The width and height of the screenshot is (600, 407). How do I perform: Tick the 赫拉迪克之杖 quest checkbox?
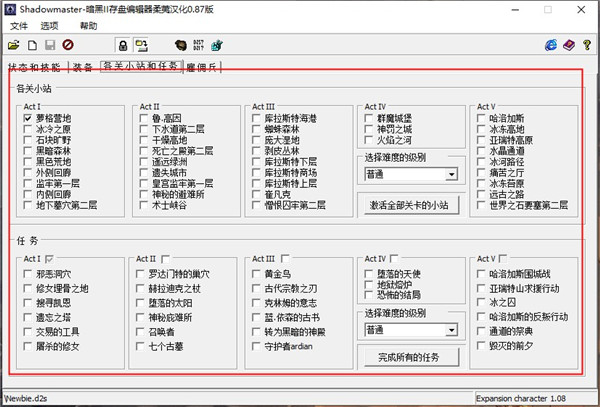pos(140,288)
